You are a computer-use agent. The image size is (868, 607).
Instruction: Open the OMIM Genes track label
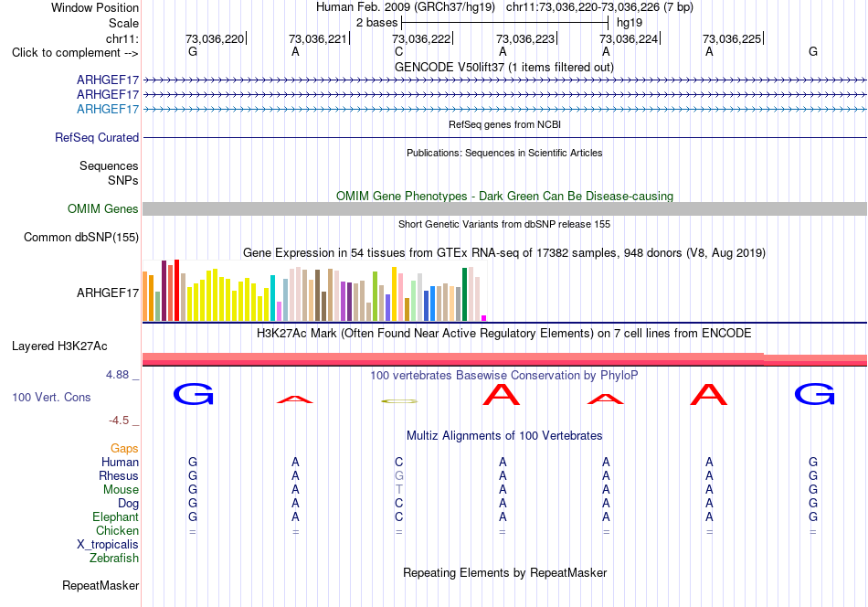click(103, 208)
